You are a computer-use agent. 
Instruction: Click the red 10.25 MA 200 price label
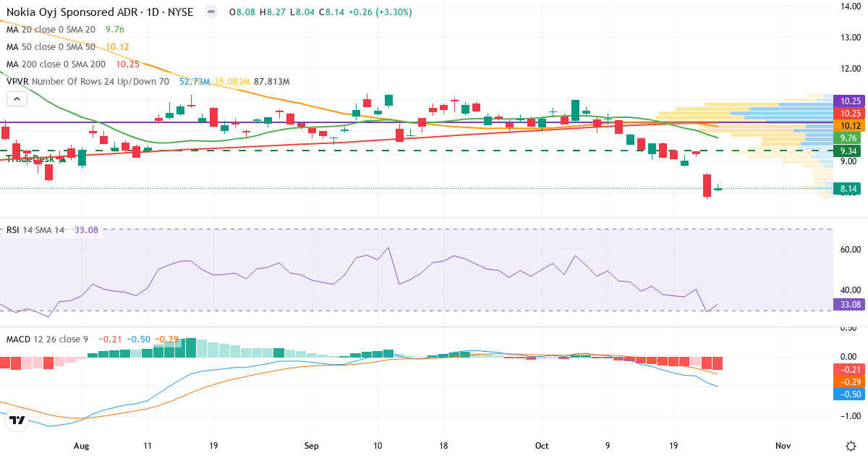(848, 114)
